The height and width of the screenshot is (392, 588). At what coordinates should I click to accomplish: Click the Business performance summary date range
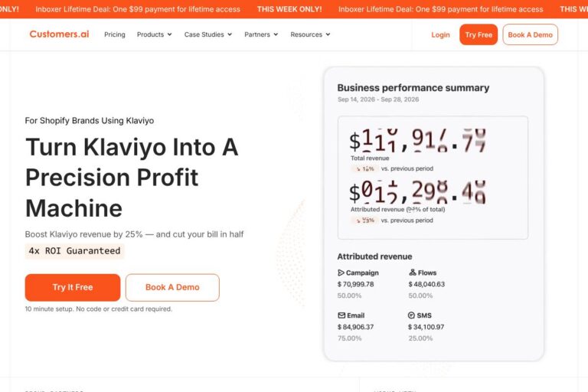(377, 100)
